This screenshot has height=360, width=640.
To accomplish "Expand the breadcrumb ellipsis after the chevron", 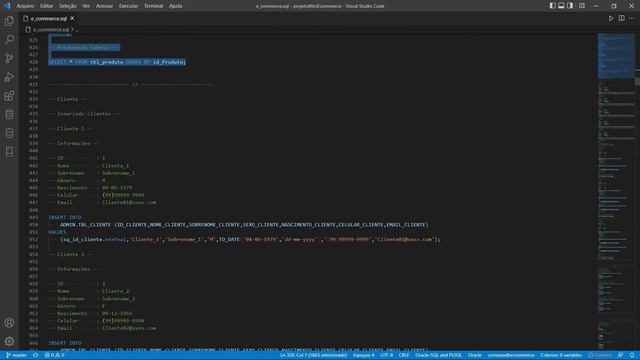I will point(77,30).
